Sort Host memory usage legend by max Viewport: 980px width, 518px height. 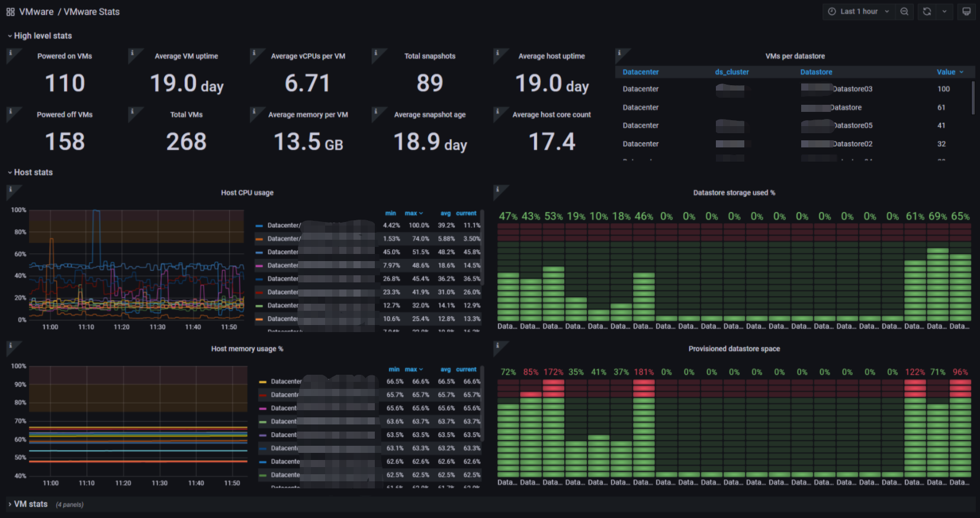413,369
